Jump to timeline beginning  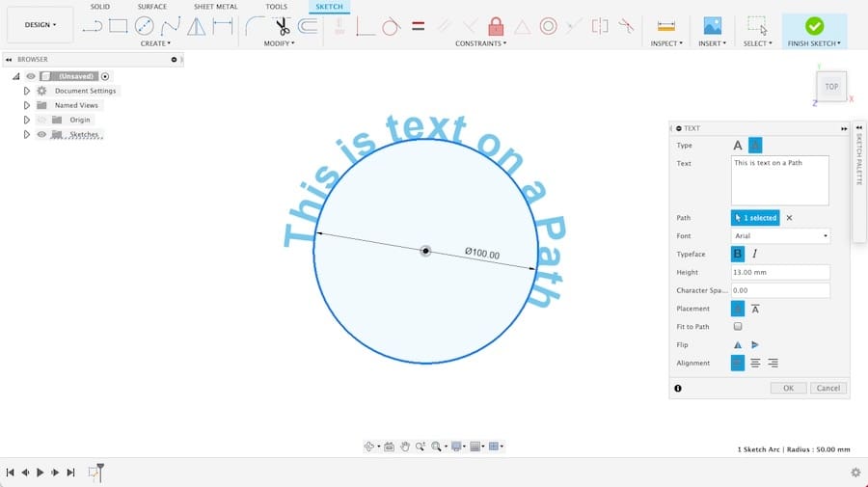point(10,473)
